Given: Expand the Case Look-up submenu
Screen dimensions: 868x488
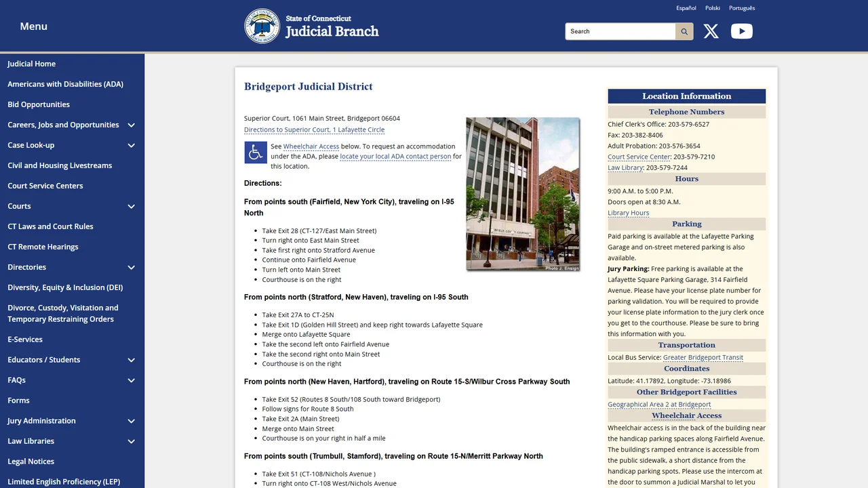Looking at the screenshot, I should [131, 145].
